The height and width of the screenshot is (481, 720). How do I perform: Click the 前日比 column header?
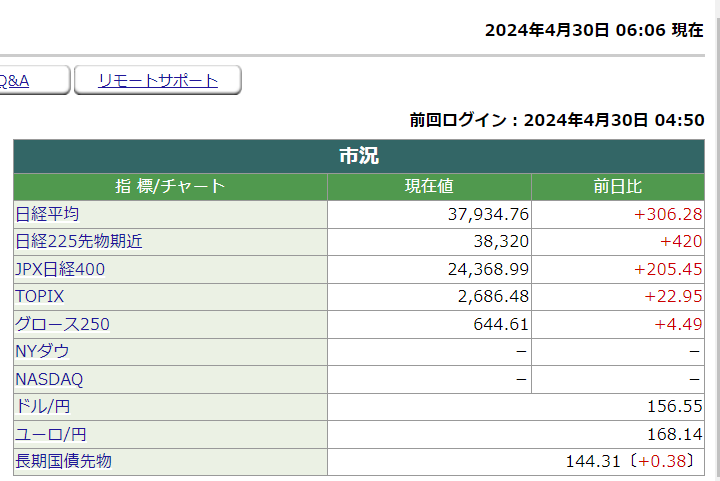click(x=618, y=187)
